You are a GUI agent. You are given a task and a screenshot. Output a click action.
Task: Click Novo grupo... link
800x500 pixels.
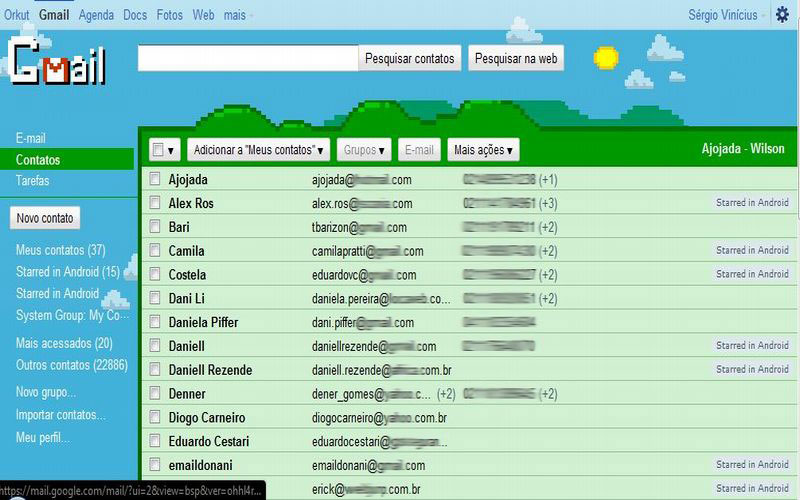pyautogui.click(x=45, y=392)
